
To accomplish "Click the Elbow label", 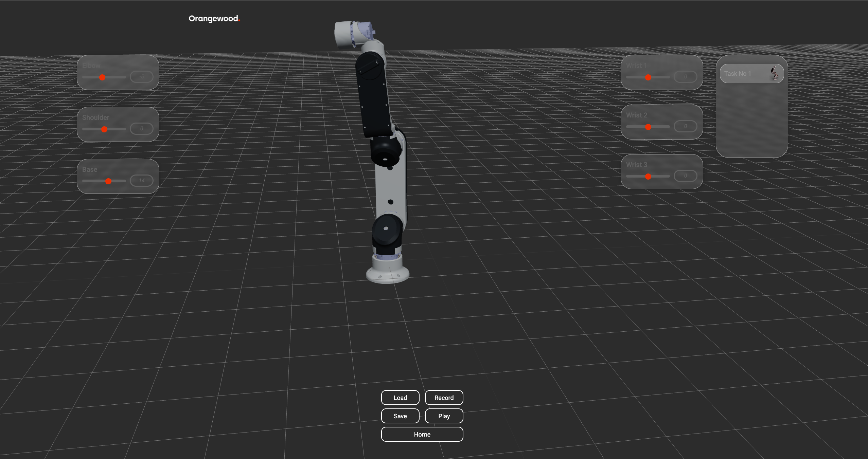I will point(91,66).
